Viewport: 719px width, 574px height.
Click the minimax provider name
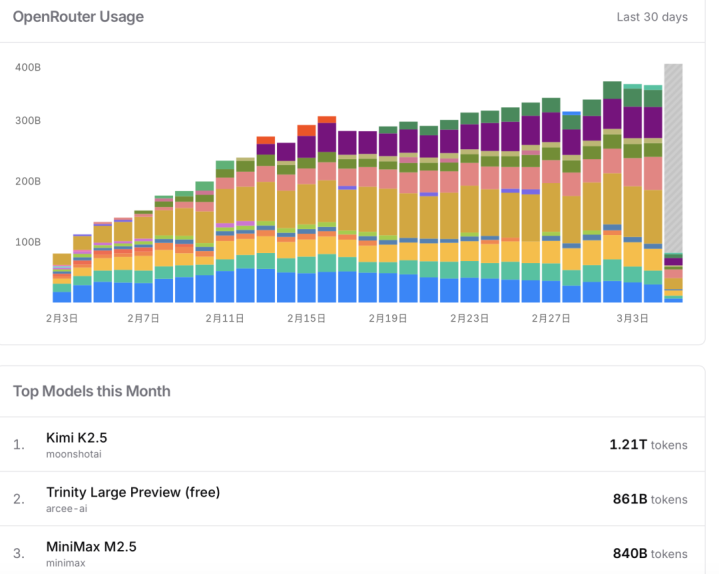[66, 563]
